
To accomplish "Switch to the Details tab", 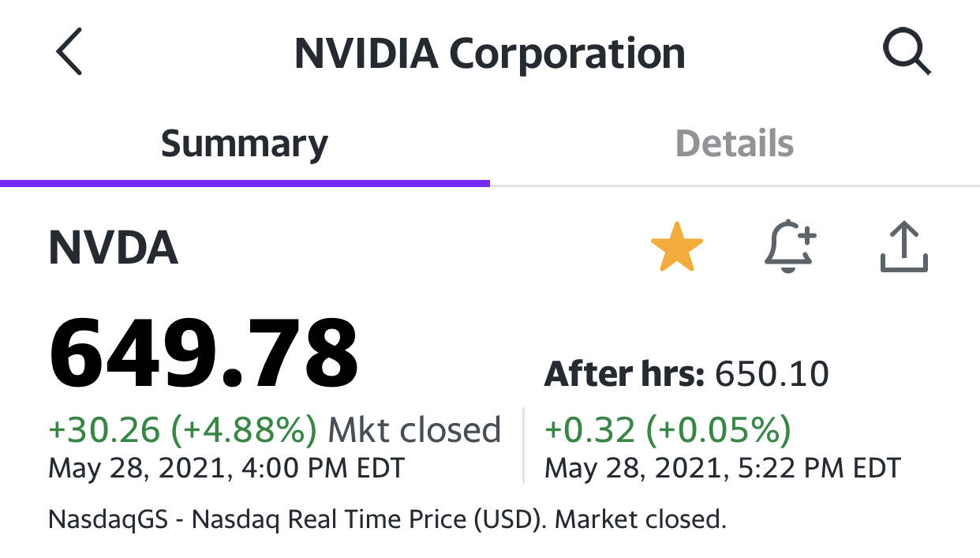I will 735,144.
